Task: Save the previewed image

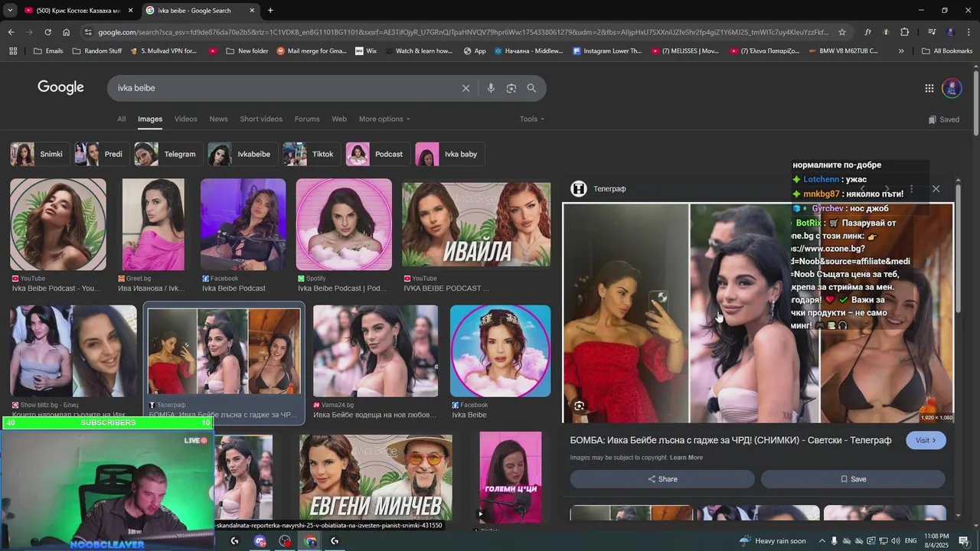Action: (x=853, y=479)
